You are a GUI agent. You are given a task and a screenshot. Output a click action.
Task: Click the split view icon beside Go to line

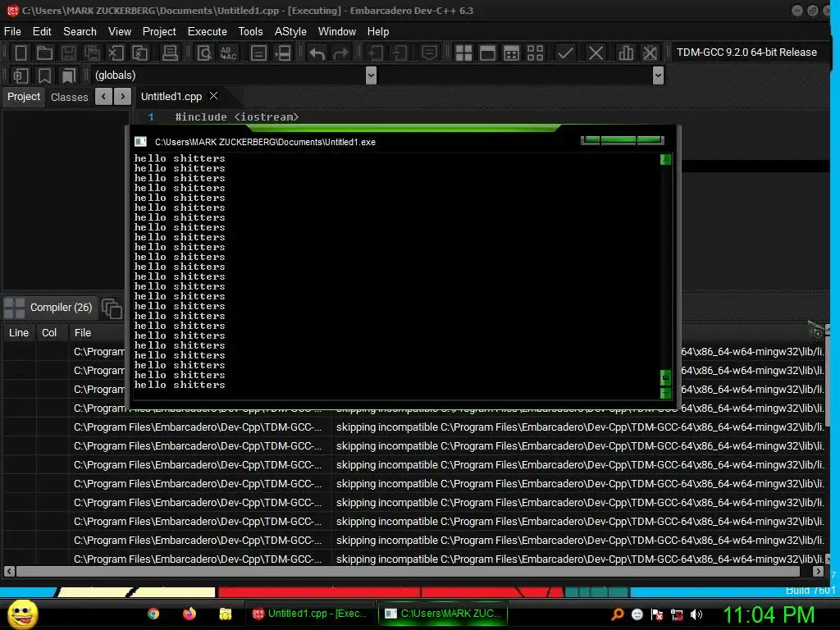283,52
